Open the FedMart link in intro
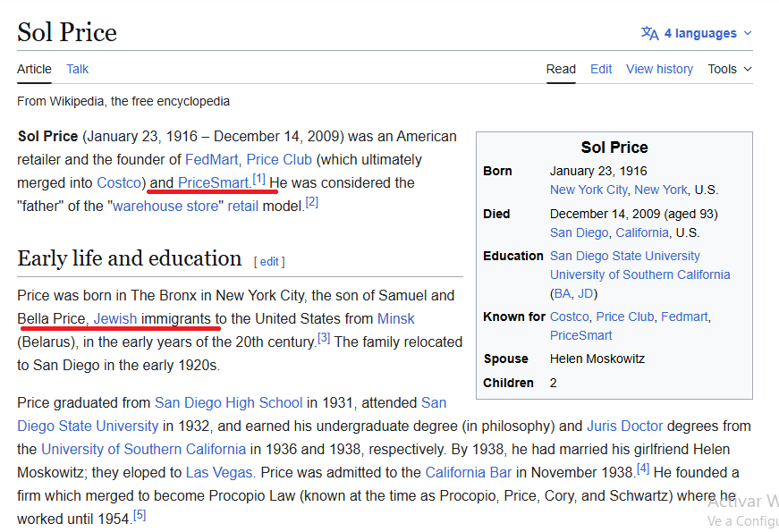This screenshot has width=779, height=532. click(212, 159)
